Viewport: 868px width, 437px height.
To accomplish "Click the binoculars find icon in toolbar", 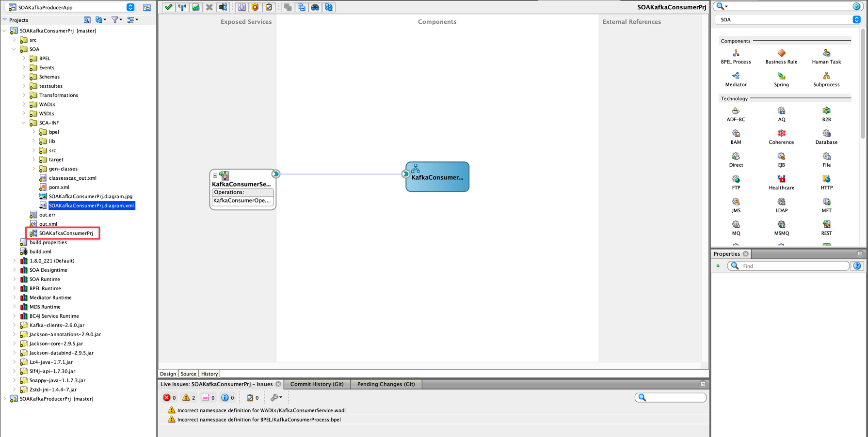I will (315, 7).
